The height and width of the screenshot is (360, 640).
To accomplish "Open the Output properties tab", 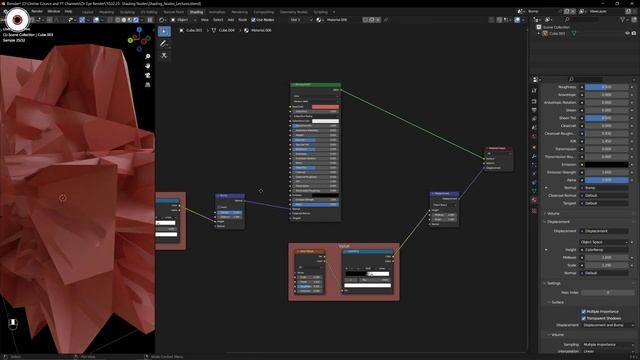I will (x=534, y=110).
